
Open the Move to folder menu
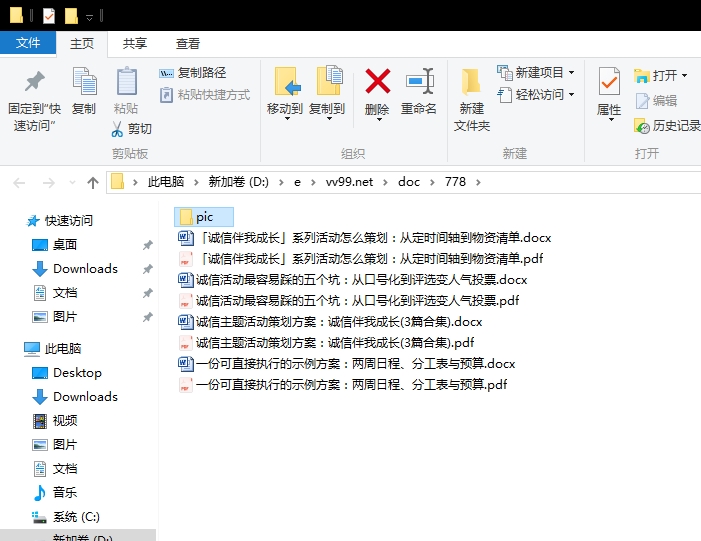click(x=285, y=94)
